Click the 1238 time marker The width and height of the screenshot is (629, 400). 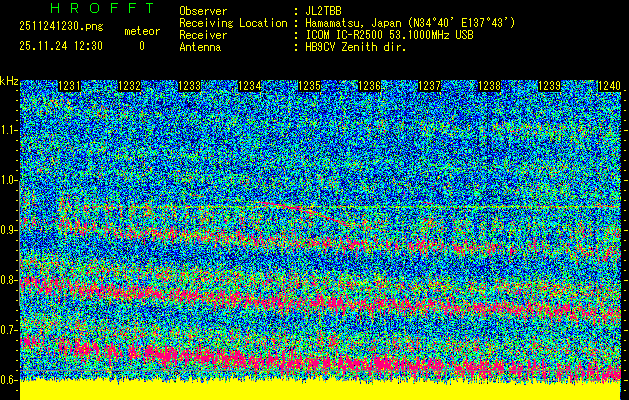488,86
